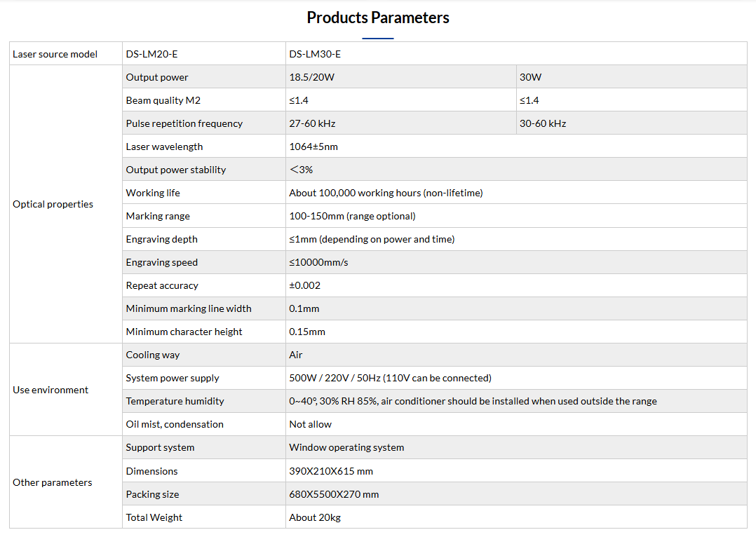The width and height of the screenshot is (756, 558).
Task: Select the 390X210X615 mm dimensions value
Action: pos(331,471)
